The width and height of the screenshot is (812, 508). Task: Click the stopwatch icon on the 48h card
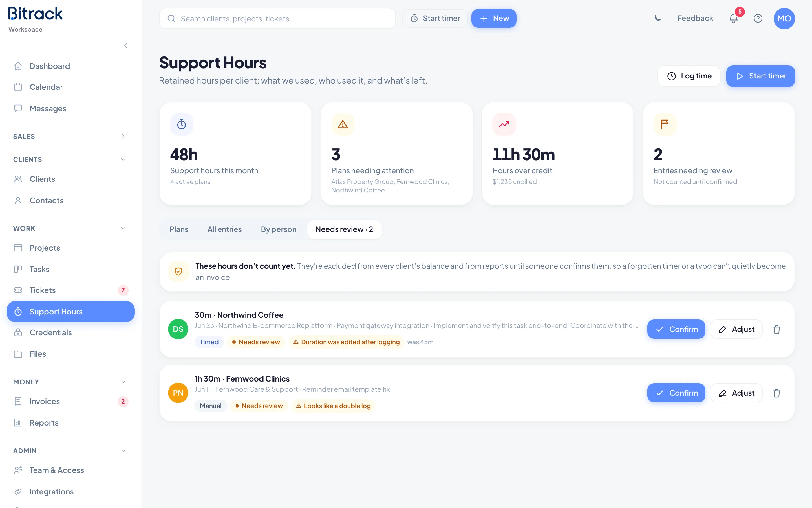point(182,124)
